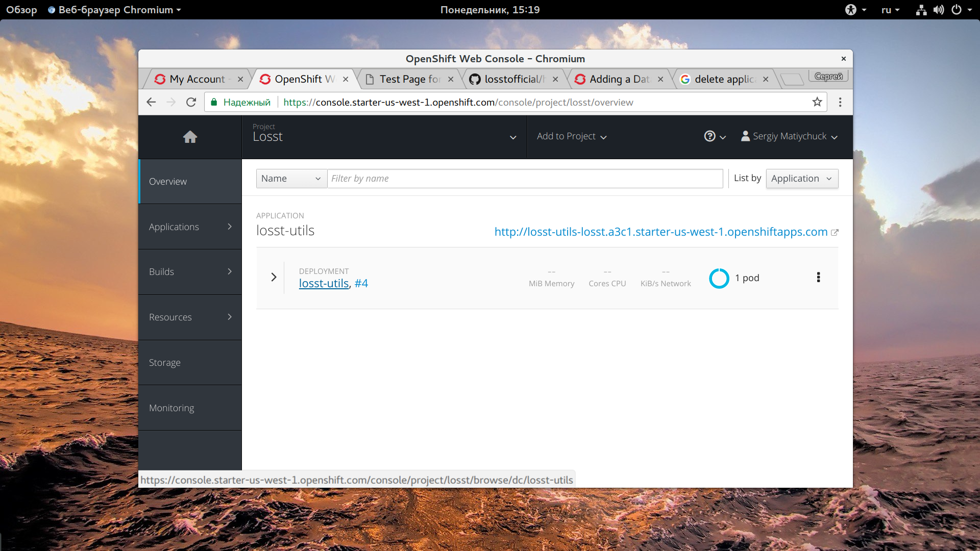
Task: Click the 1 pod donut chart
Action: pyautogui.click(x=719, y=278)
